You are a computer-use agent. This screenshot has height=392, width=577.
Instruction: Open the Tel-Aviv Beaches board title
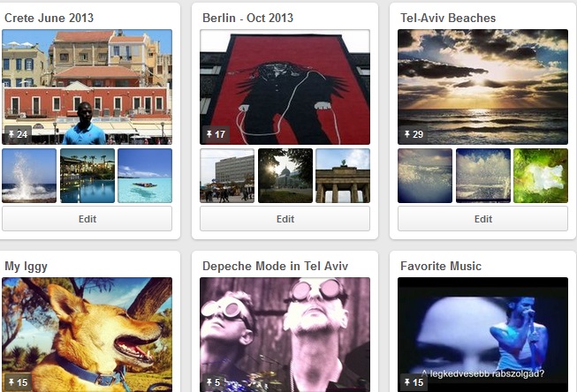448,18
